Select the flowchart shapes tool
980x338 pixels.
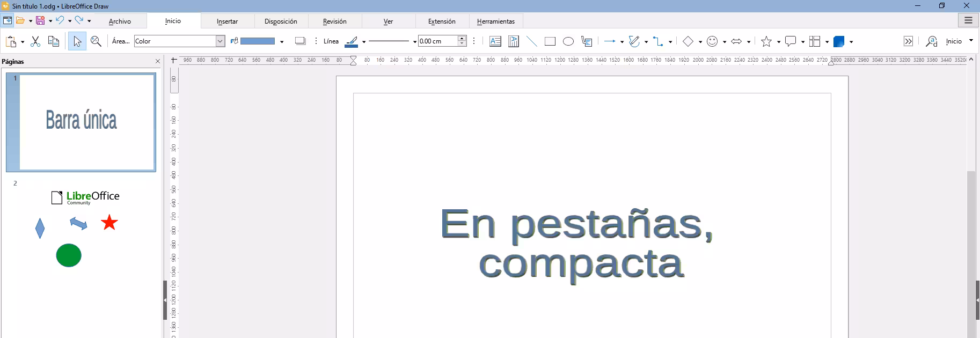pyautogui.click(x=815, y=41)
